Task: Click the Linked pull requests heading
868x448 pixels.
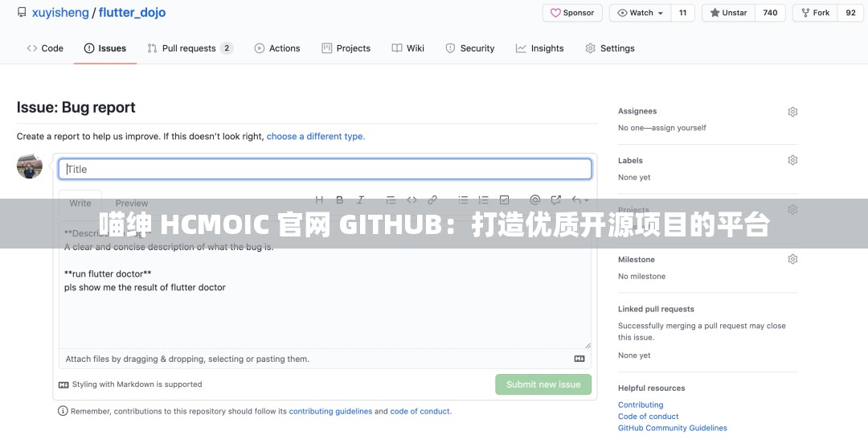Action: (656, 309)
